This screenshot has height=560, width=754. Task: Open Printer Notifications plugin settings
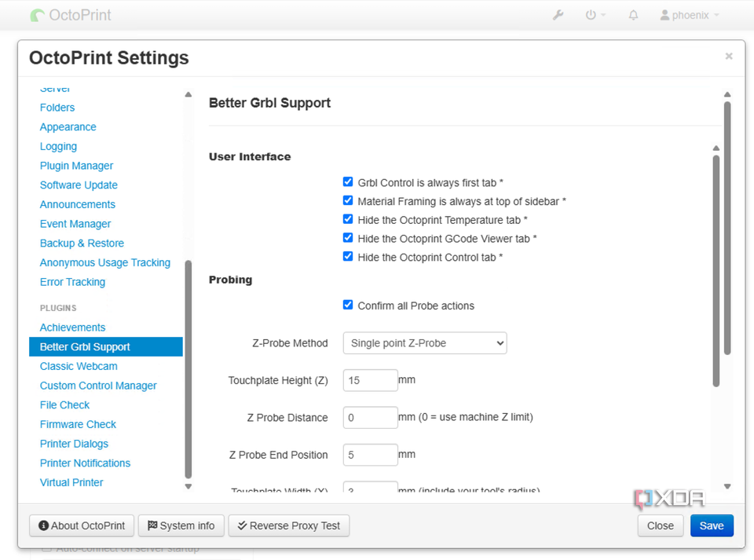pos(85,463)
